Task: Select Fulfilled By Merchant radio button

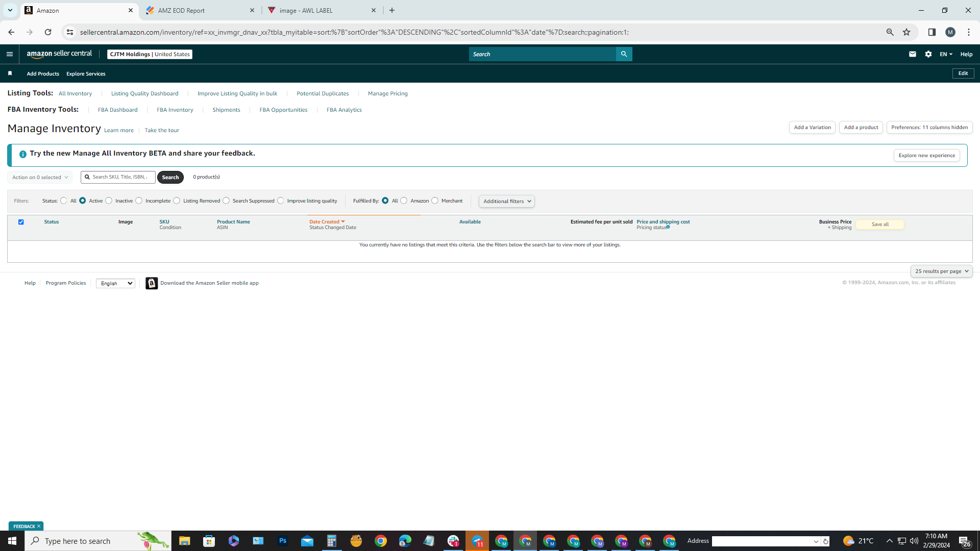Action: pos(435,201)
